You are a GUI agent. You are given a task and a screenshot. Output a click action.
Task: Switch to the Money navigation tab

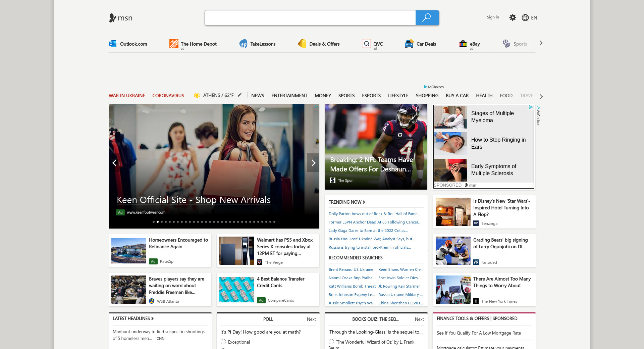point(323,96)
